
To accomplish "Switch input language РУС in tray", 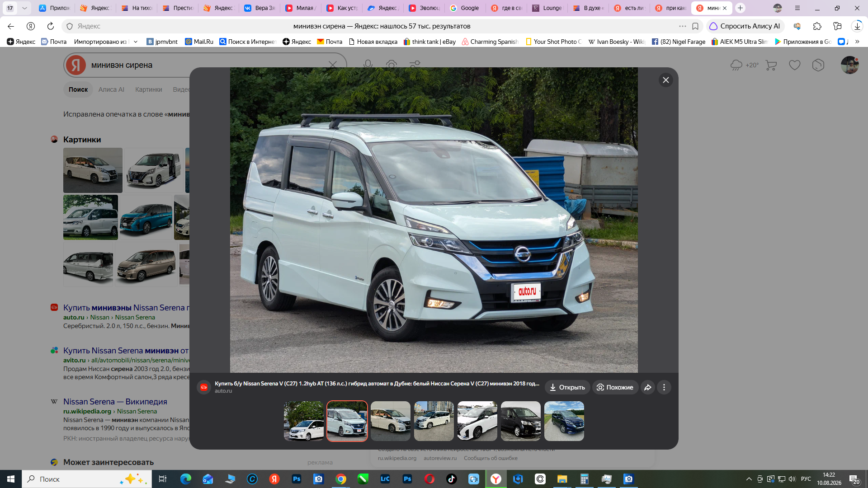I will [806, 479].
